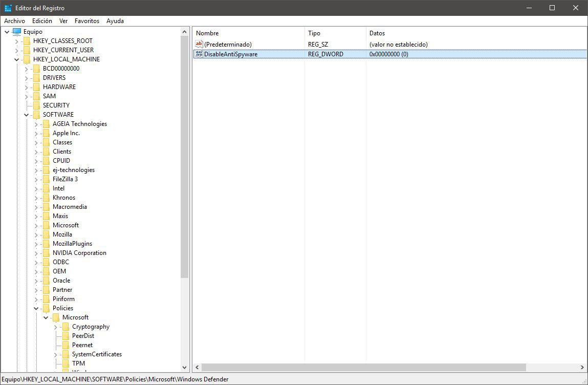Click the Apple Inc. folder icon

pos(47,133)
